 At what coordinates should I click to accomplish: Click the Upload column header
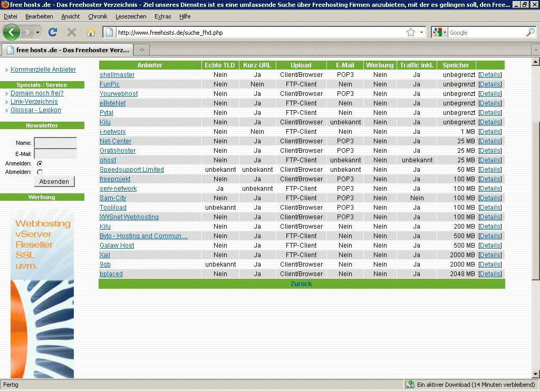(x=301, y=65)
